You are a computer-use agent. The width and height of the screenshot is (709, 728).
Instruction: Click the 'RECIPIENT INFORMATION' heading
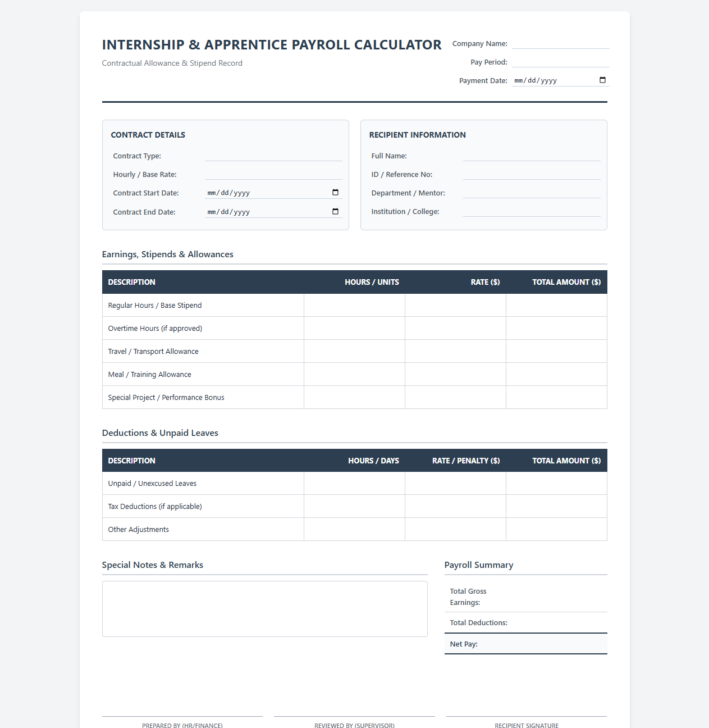[x=417, y=135]
